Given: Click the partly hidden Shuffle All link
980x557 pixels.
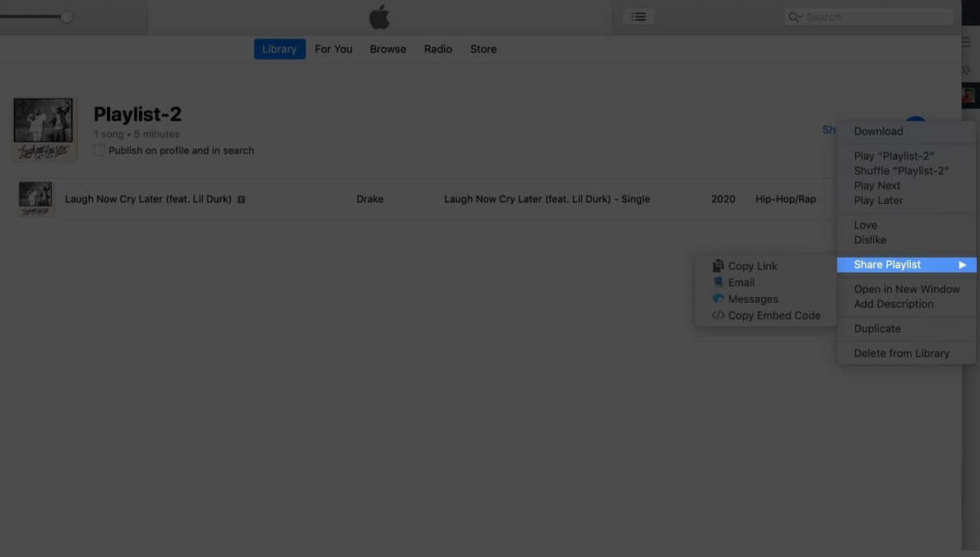Looking at the screenshot, I should click(x=830, y=129).
